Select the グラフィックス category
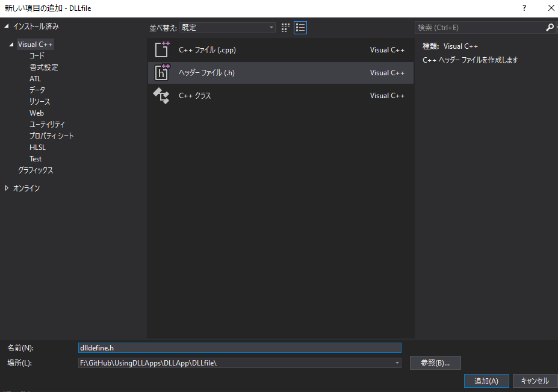Screen dimensions: 558x392 36,170
